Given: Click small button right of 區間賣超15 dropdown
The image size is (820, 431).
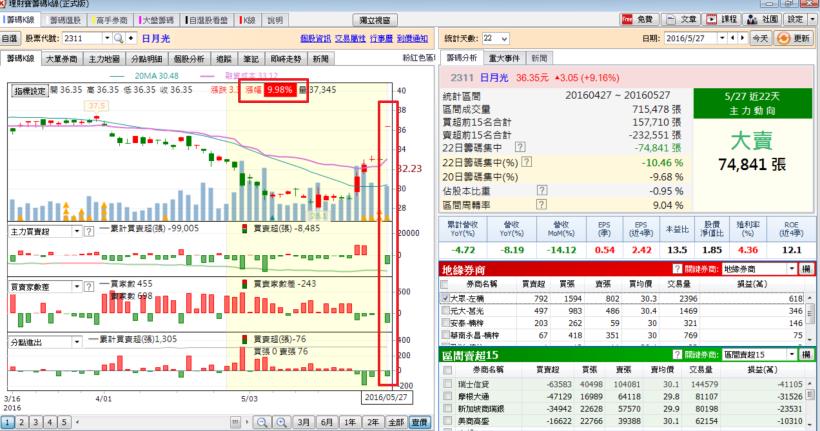Looking at the screenshot, I should [x=806, y=355].
